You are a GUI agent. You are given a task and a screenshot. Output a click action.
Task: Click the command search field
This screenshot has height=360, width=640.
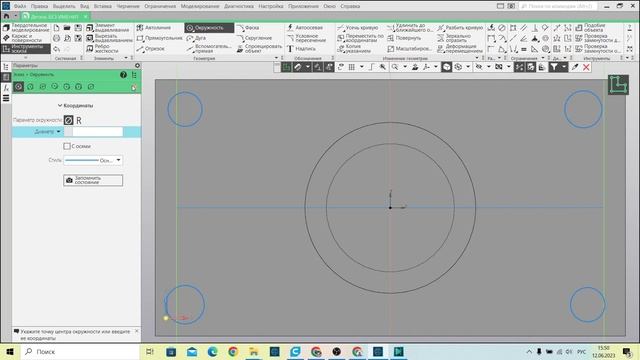coord(558,6)
